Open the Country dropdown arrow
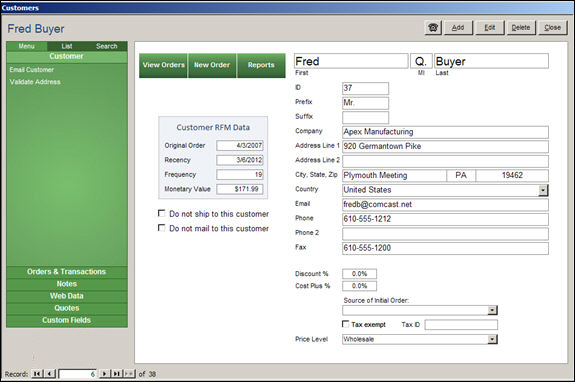 tap(543, 190)
